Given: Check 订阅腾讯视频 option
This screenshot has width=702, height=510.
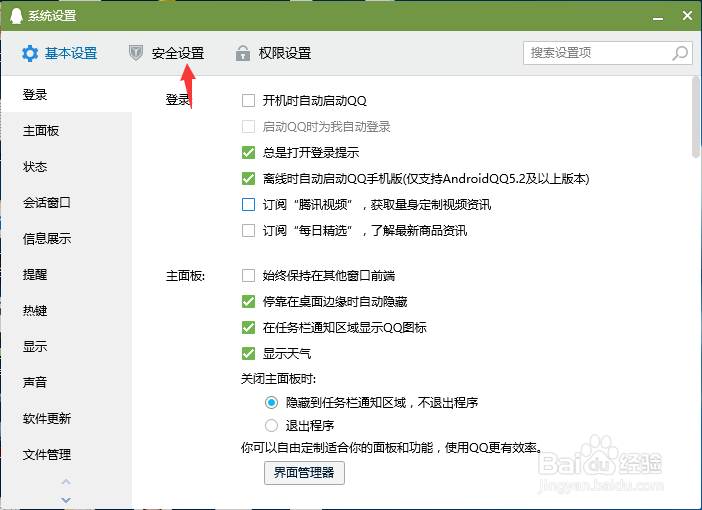Looking at the screenshot, I should (x=248, y=204).
